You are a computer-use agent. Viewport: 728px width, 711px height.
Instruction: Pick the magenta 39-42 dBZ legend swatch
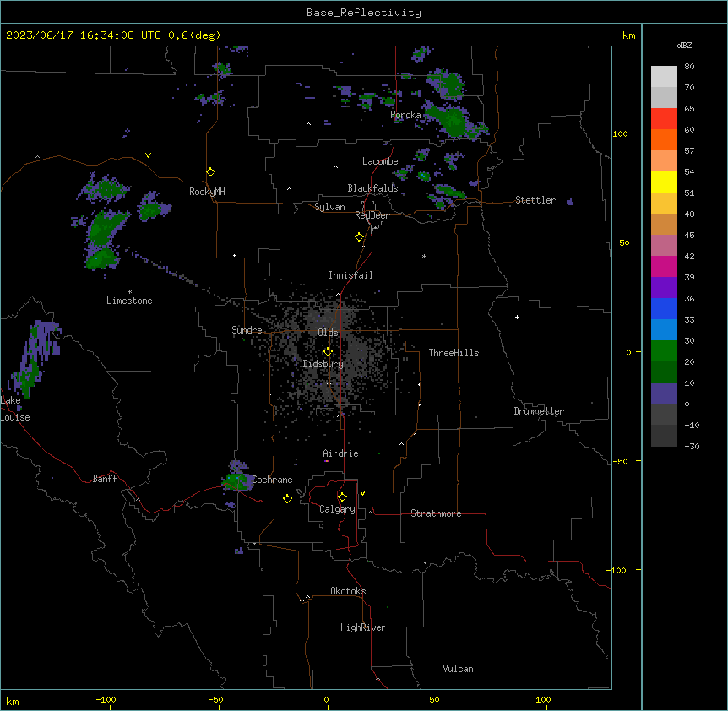tap(664, 266)
